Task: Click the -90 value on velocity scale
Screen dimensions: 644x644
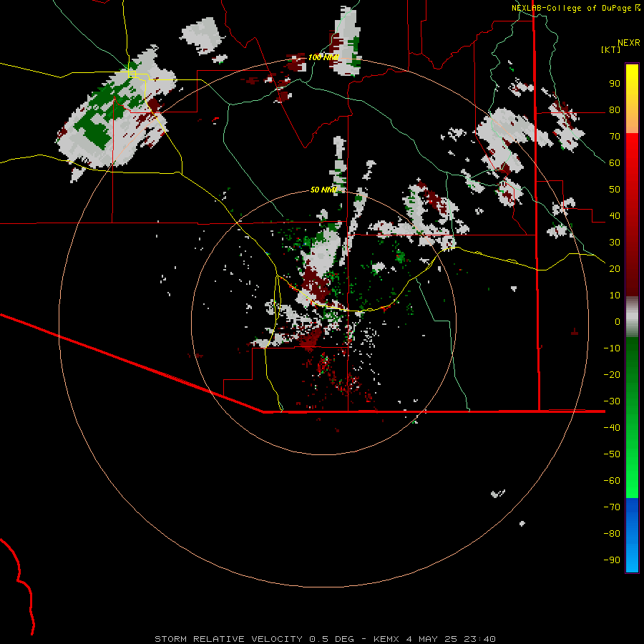Action: (x=612, y=560)
